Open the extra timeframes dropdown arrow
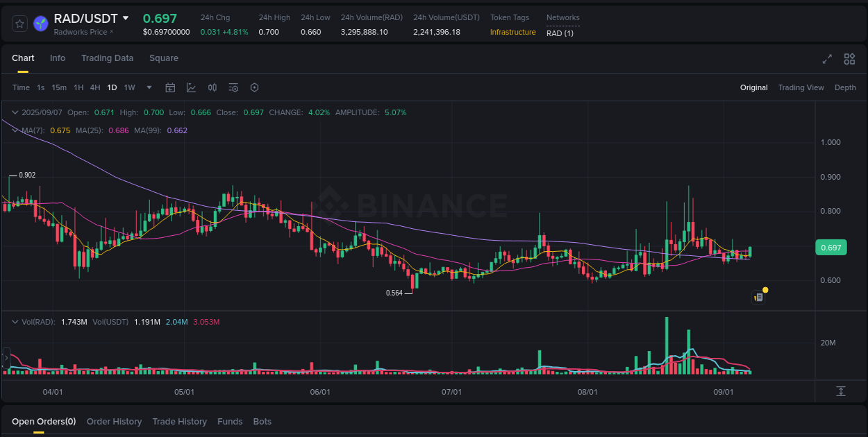The width and height of the screenshot is (868, 437). pyautogui.click(x=149, y=87)
